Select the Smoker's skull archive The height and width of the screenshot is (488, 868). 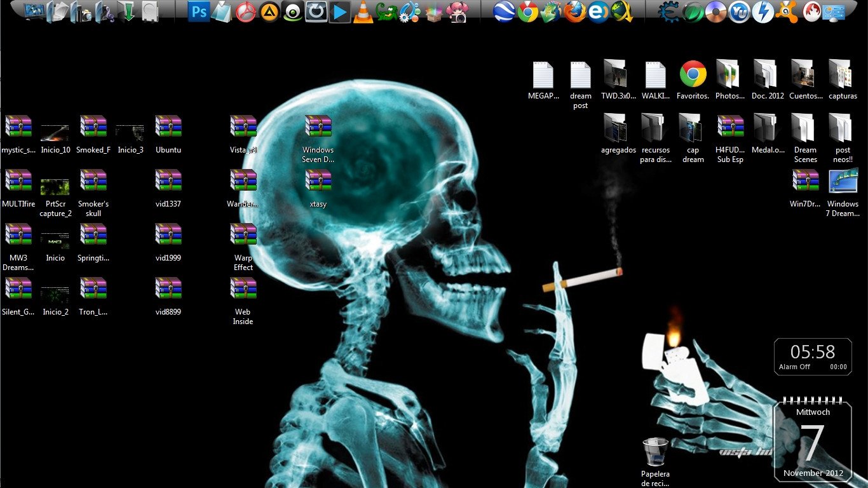click(93, 193)
